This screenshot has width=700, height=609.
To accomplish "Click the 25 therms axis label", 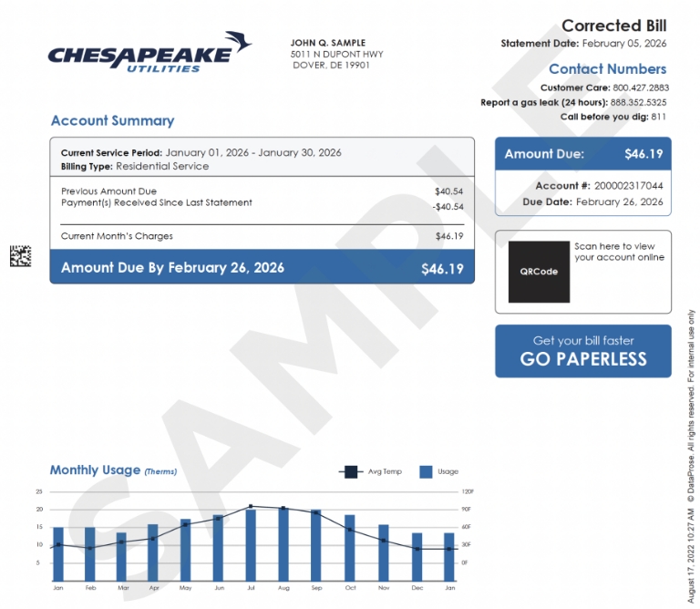I will tap(39, 491).
